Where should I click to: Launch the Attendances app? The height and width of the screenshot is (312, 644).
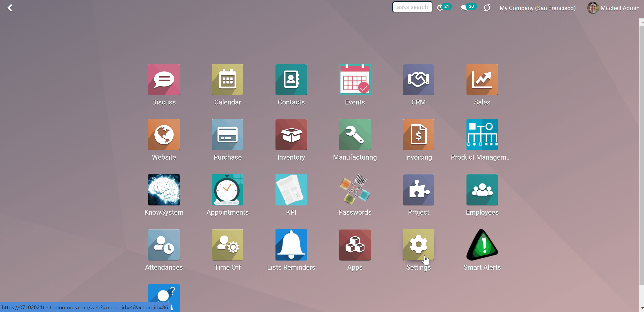(x=164, y=245)
